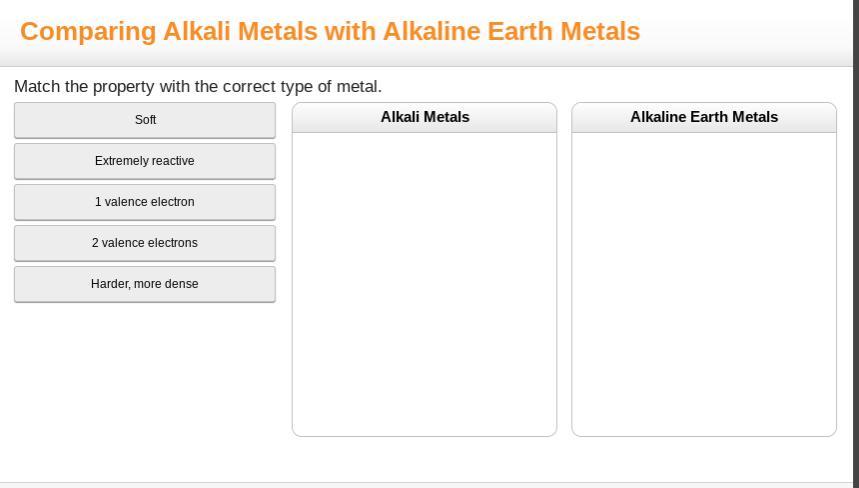
Task: Click inside the empty Alkali Metals drop box
Action: (424, 284)
